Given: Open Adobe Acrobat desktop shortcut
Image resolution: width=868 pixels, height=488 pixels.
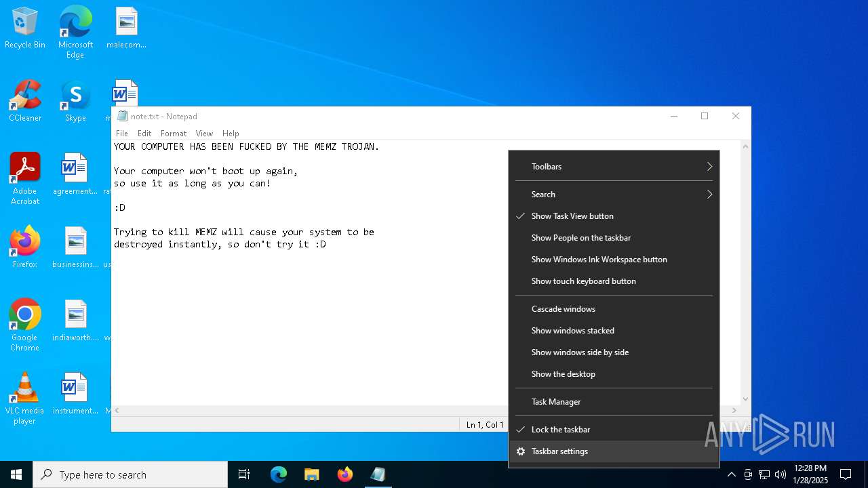Looking at the screenshot, I should 25,179.
